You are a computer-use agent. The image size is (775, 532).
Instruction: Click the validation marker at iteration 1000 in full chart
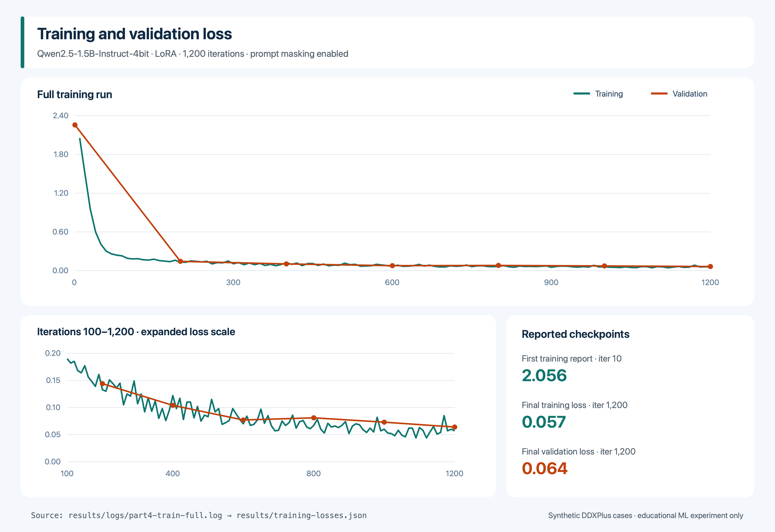604,266
